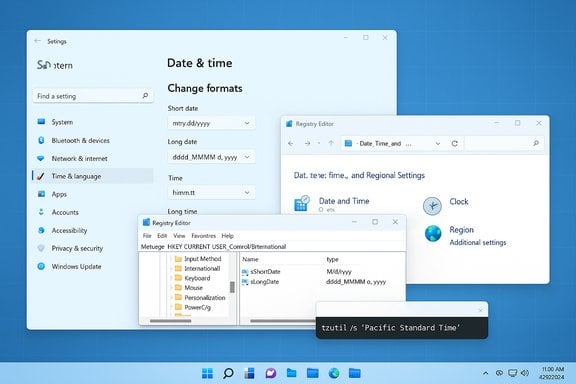Open the Time format dropdown
The image size is (576, 384).
(211, 193)
